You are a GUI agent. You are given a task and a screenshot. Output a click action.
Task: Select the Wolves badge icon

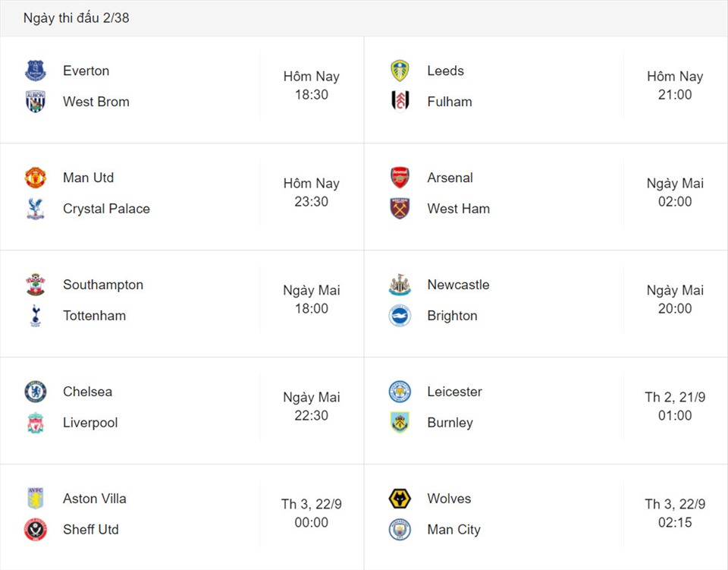coord(400,499)
